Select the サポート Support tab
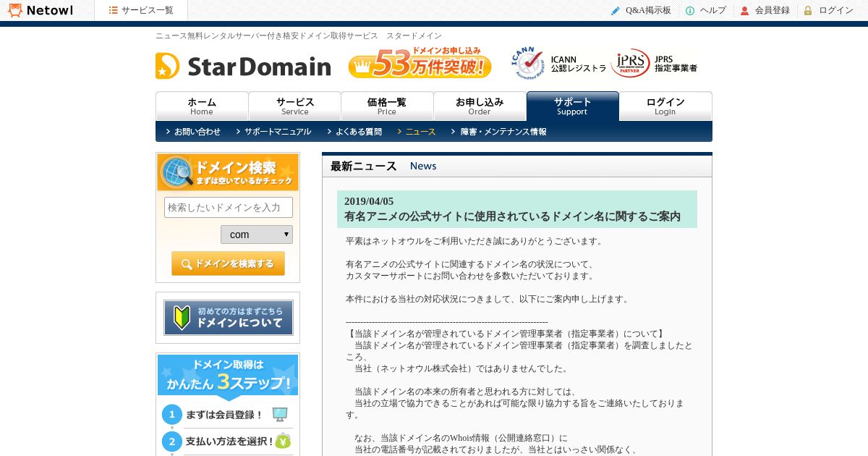868x456 pixels. (572, 106)
